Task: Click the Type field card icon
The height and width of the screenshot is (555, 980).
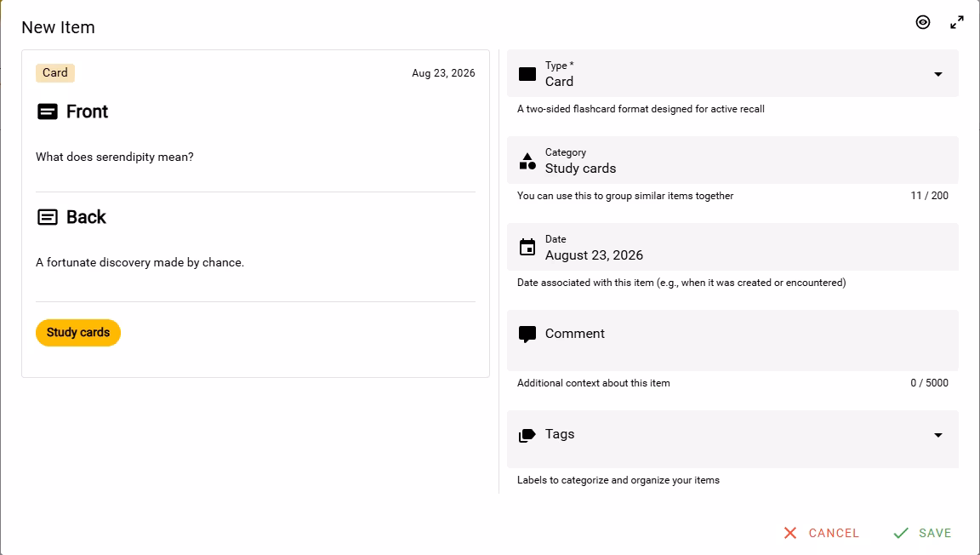Action: coord(527,74)
